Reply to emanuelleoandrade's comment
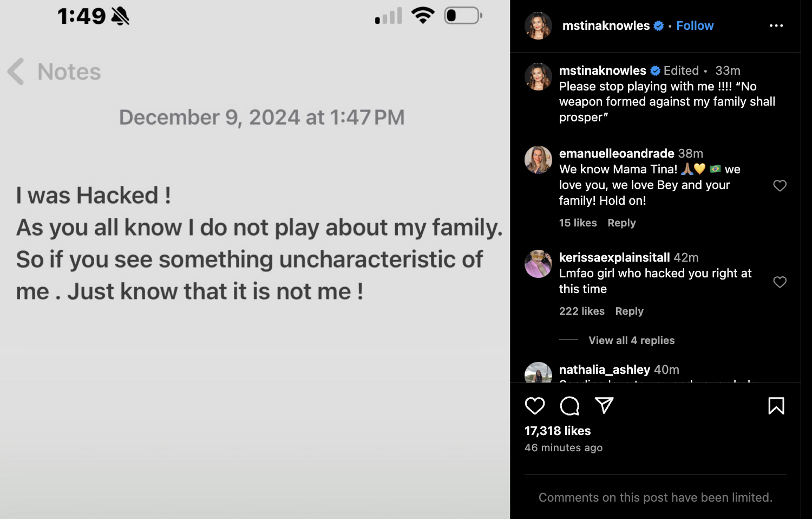 coord(621,223)
